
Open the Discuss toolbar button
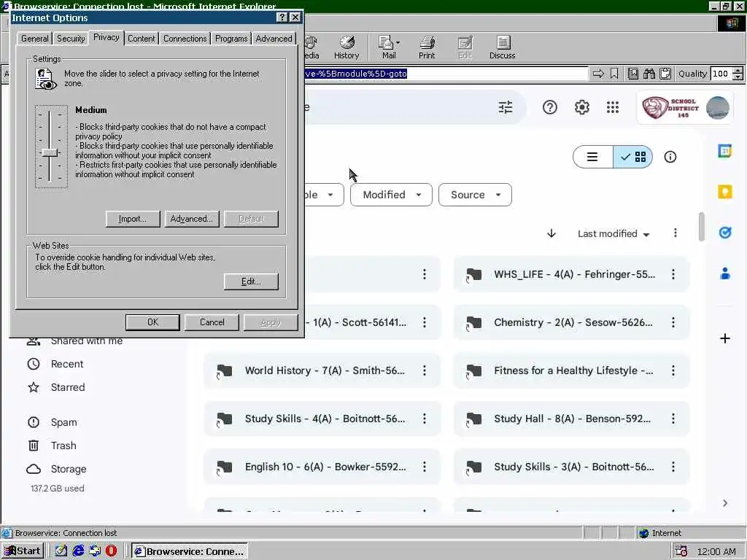click(502, 47)
